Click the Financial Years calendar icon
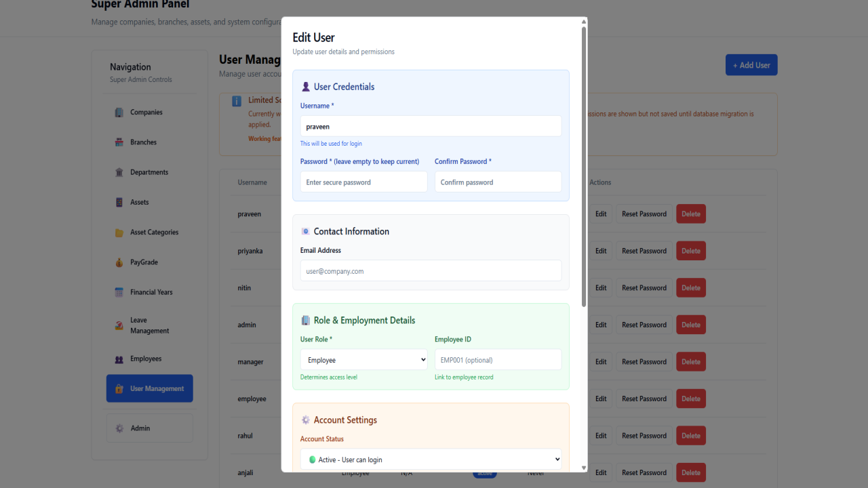The width and height of the screenshot is (868, 488). point(119,292)
